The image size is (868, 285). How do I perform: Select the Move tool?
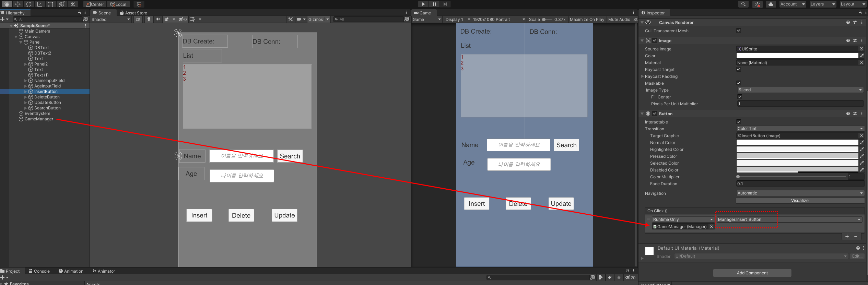click(18, 4)
